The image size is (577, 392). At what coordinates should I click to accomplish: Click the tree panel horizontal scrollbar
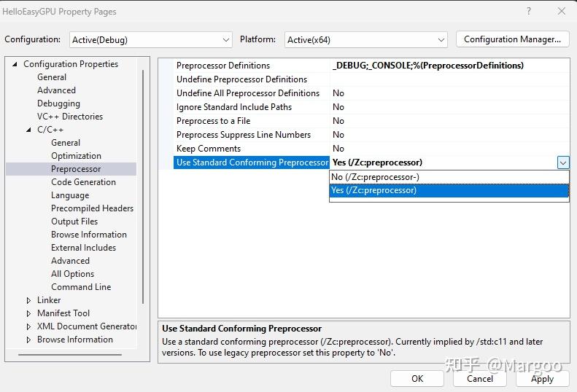(x=70, y=355)
